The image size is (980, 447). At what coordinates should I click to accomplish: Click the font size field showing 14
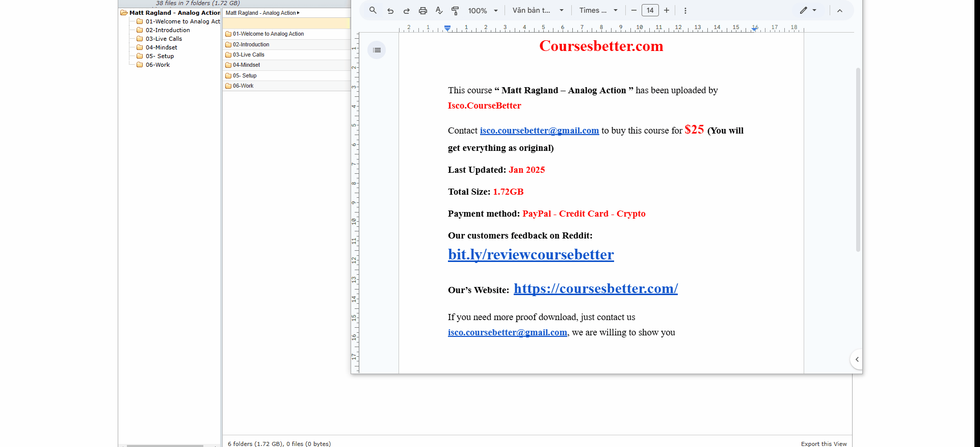(x=650, y=10)
